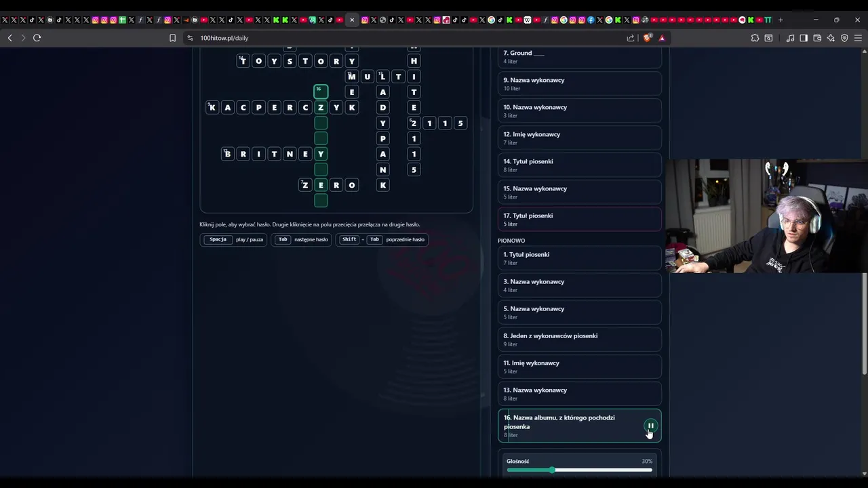Click the share icon in the address bar
The image size is (868, 488).
[631, 38]
